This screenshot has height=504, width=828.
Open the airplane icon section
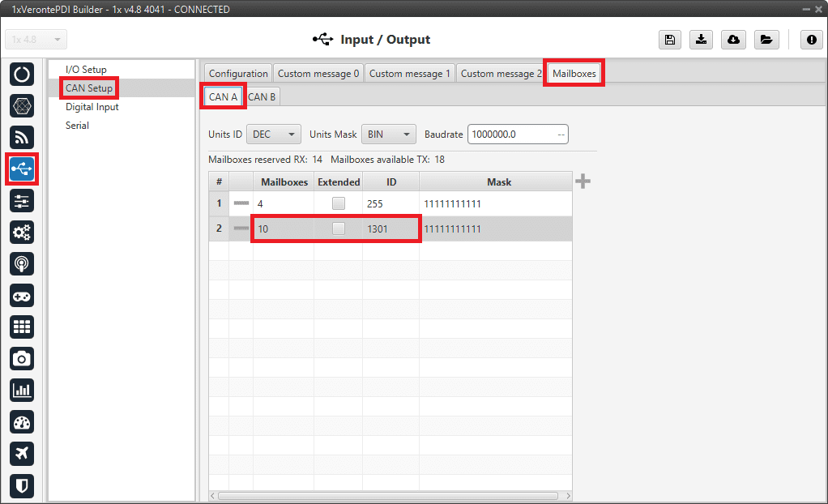(22, 453)
